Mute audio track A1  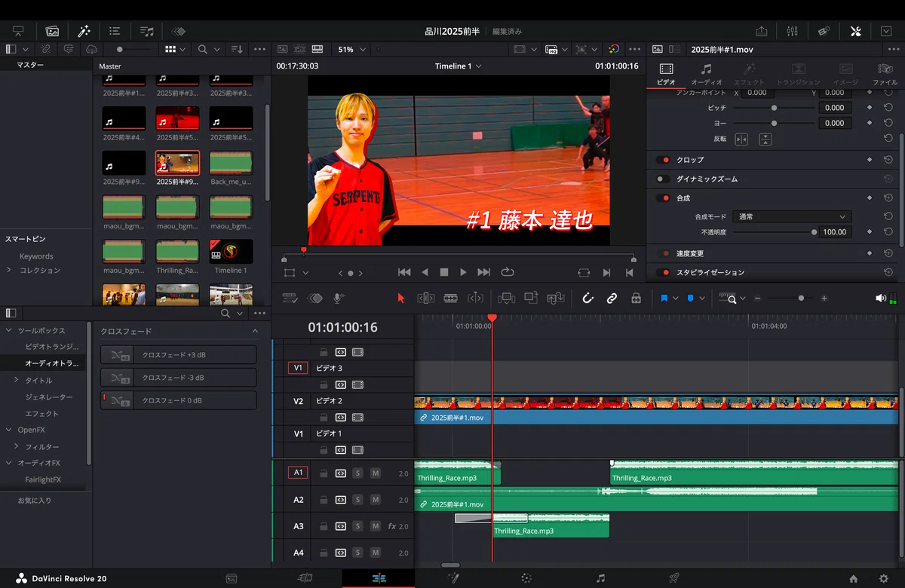click(375, 473)
